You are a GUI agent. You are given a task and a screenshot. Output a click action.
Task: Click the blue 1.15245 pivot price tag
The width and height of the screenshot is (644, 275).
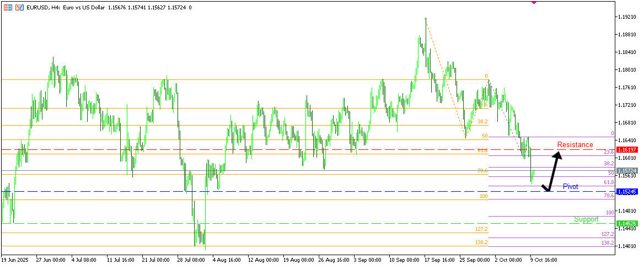[x=627, y=192]
